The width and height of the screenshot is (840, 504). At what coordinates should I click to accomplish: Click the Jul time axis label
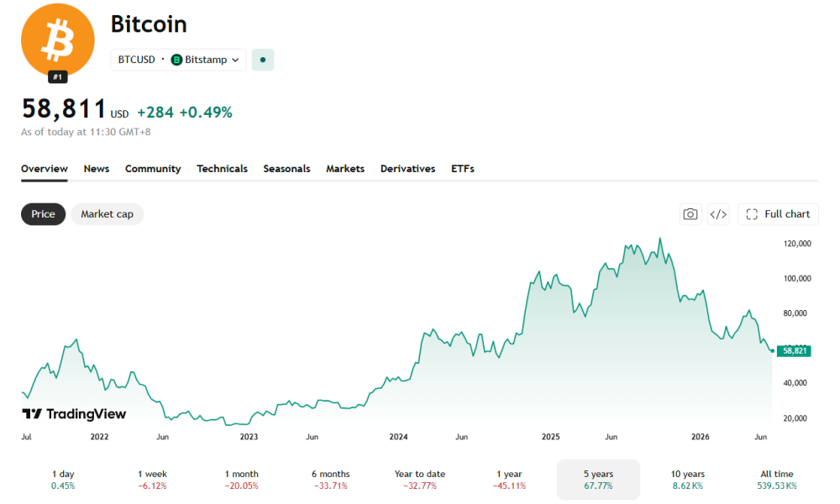26,437
